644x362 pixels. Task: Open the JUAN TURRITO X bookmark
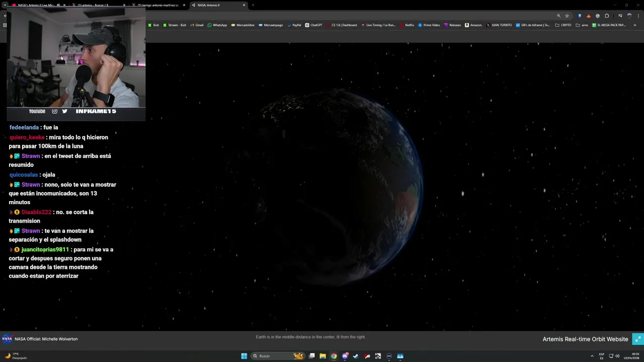[499, 25]
